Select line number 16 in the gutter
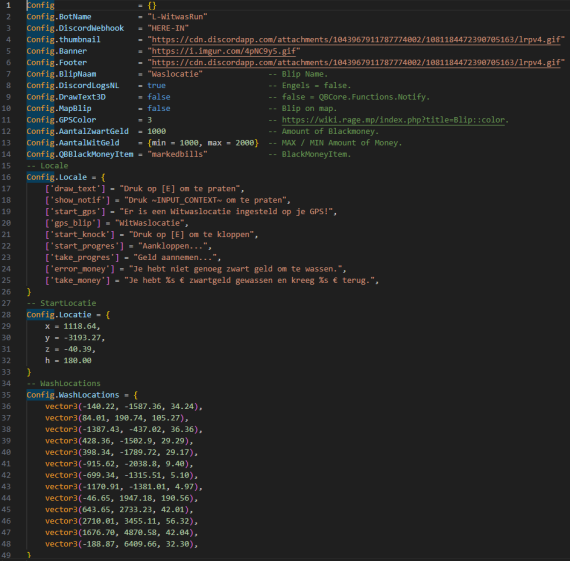The image size is (570, 561). pyautogui.click(x=6, y=177)
